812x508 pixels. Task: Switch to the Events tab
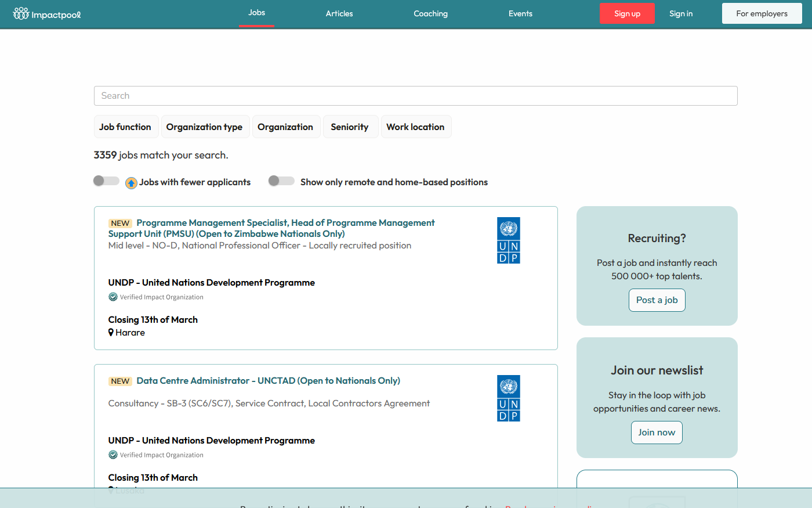coord(520,13)
